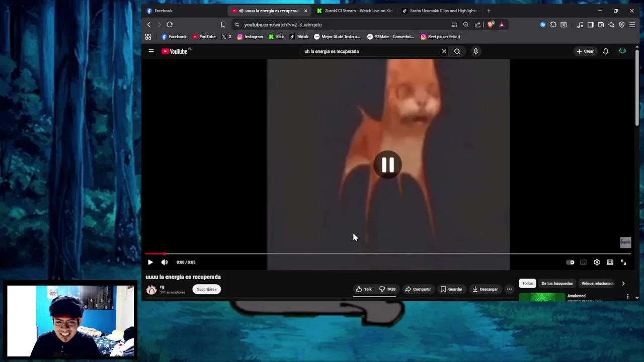Open Instagram bookmark
The width and height of the screenshot is (644, 362).
click(x=250, y=37)
